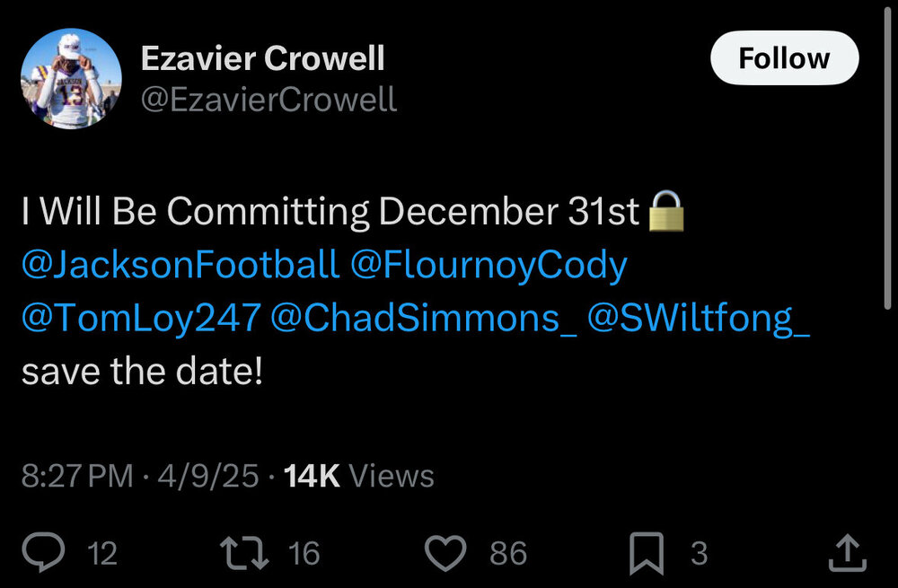Click the 12 replies count
The width and height of the screenshot is (898, 588).
coord(102,554)
